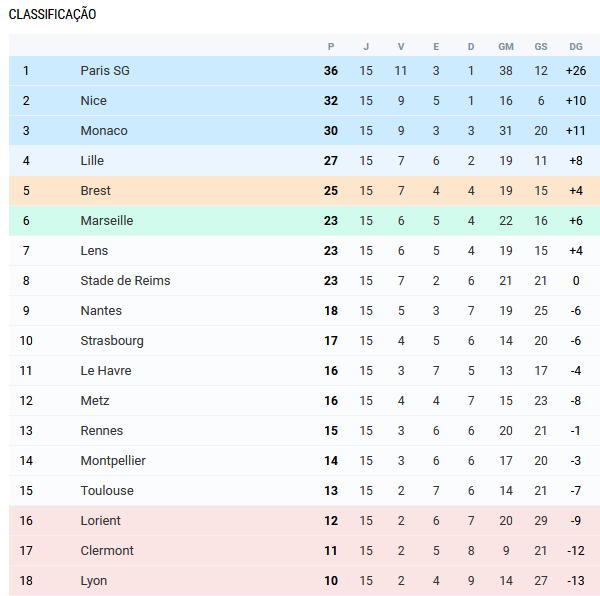This screenshot has height=596, width=600.
Task: Open Toulouse's team page
Action: (x=107, y=491)
